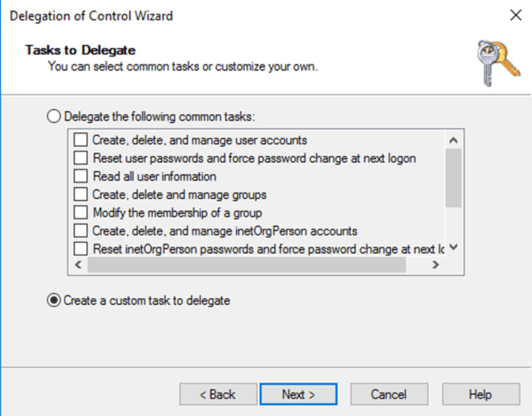Image resolution: width=532 pixels, height=416 pixels.
Task: Tick 'Read all user information' checkbox
Action: tap(81, 176)
